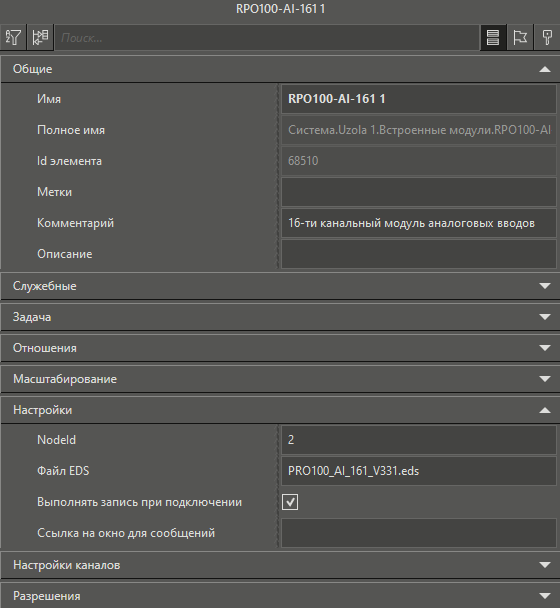Toggle the grouped list view icon
Viewport: 560px width, 608px height.
[x=493, y=38]
